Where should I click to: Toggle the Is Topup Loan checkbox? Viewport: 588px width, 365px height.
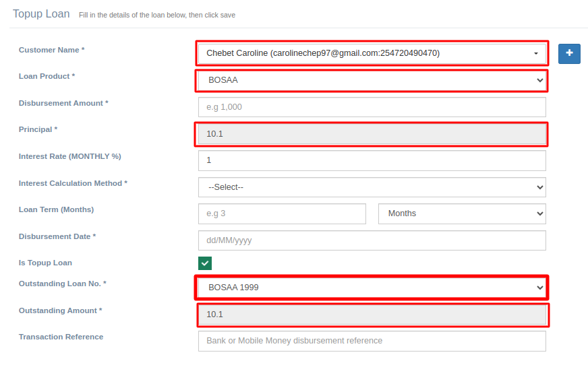pyautogui.click(x=205, y=263)
